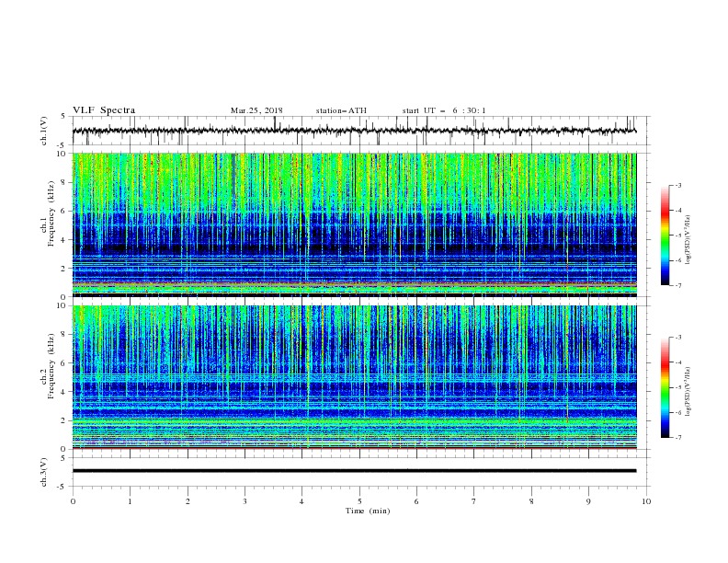
Task: Click the "-7" tick on ch.2 color bar
Action: [x=677, y=438]
